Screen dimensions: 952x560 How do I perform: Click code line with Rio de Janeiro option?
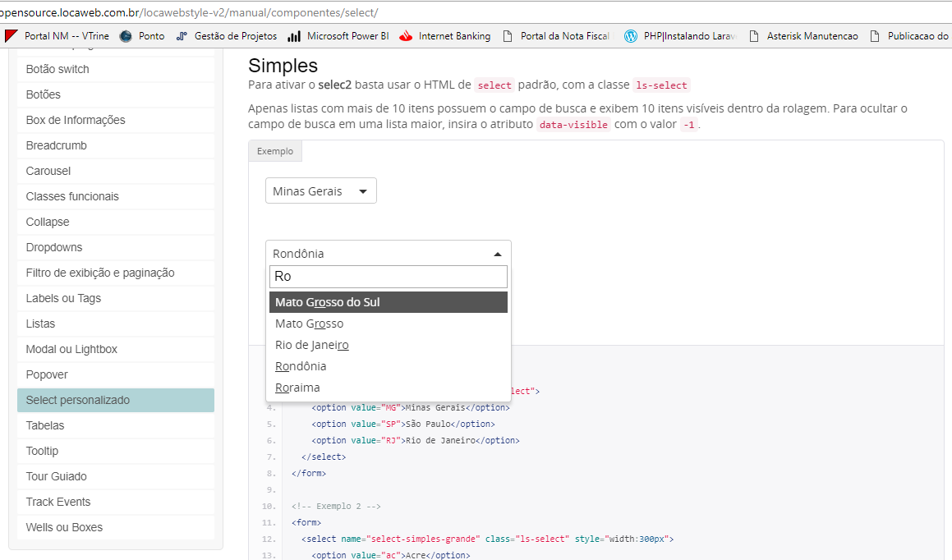pos(416,440)
